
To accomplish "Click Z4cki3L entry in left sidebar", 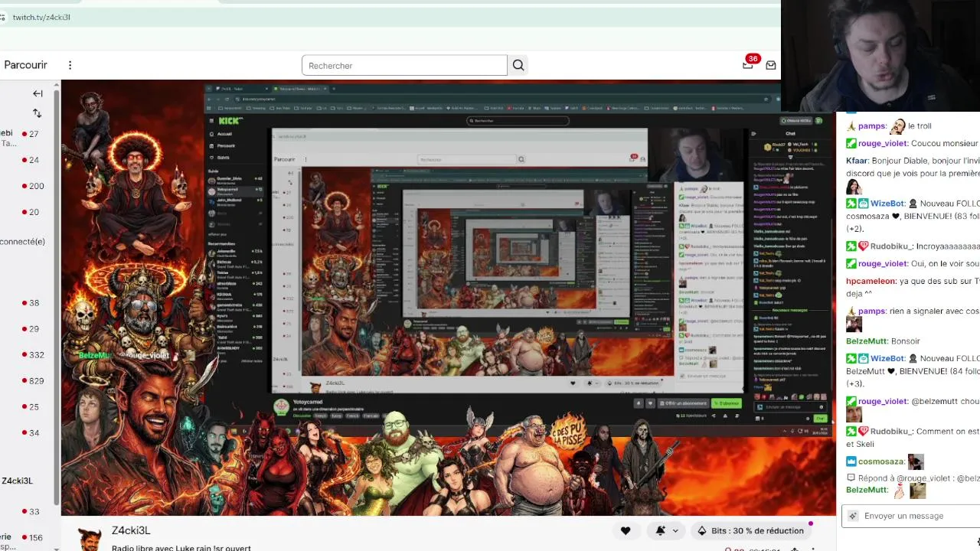I will 17,481.
